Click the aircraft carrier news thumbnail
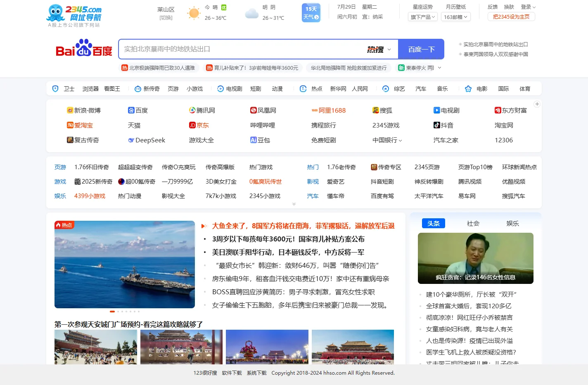The height and width of the screenshot is (385, 588). (125, 265)
